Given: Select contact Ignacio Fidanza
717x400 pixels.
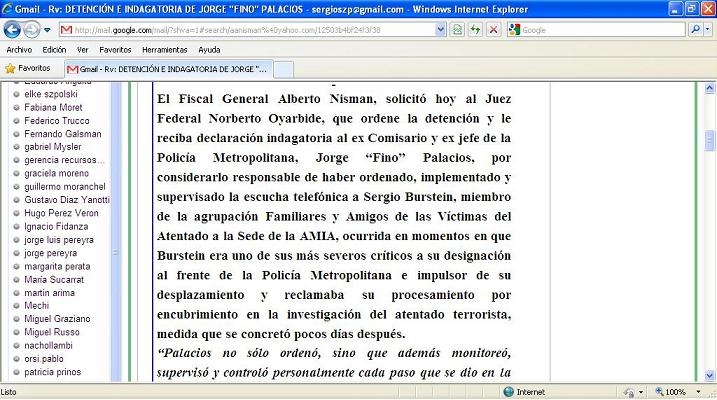Looking at the screenshot, I should pyautogui.click(x=56, y=226).
